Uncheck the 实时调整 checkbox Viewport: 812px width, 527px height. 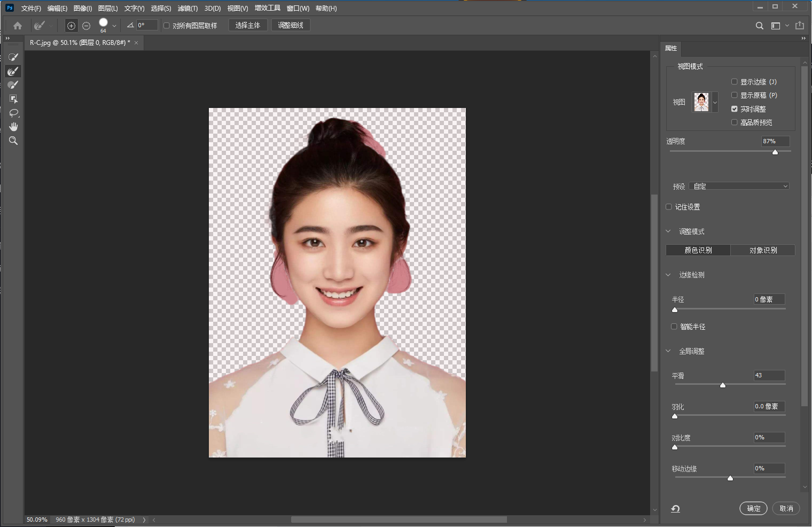(x=734, y=109)
